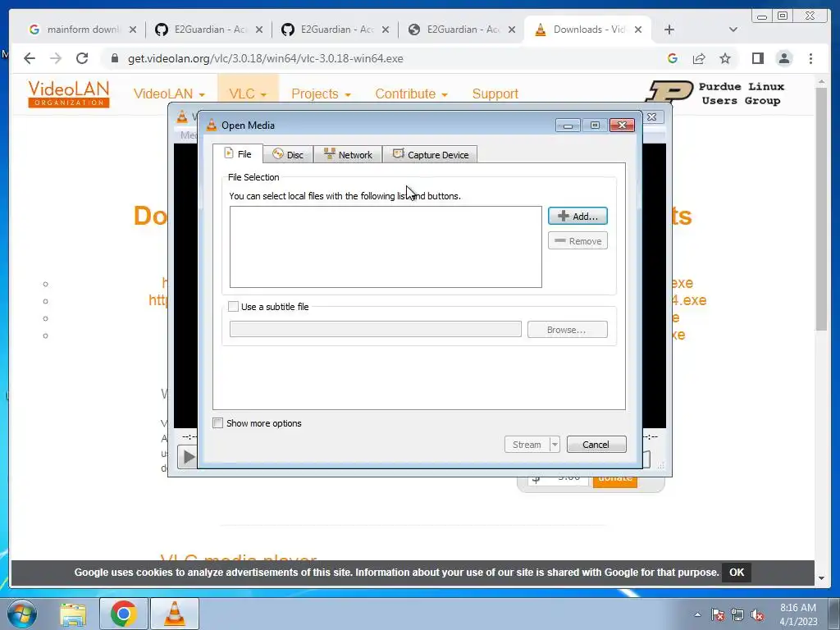
Task: Enable the Use a subtitle file checkbox
Action: pyautogui.click(x=233, y=307)
